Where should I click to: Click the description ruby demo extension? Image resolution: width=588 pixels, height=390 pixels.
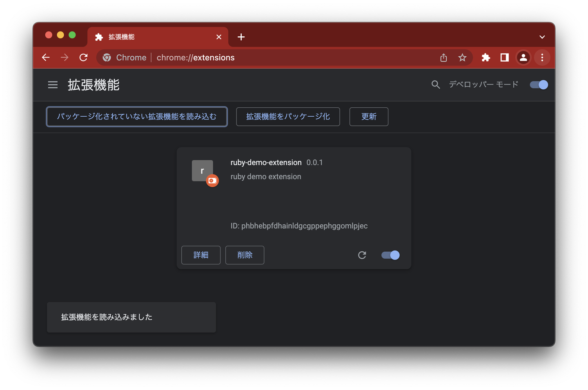(266, 177)
